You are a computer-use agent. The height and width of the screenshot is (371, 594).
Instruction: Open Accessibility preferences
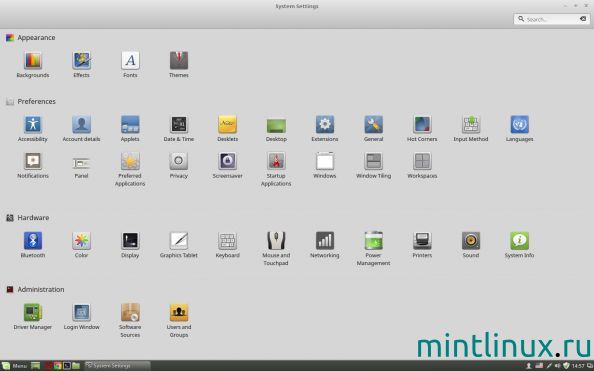pos(33,128)
